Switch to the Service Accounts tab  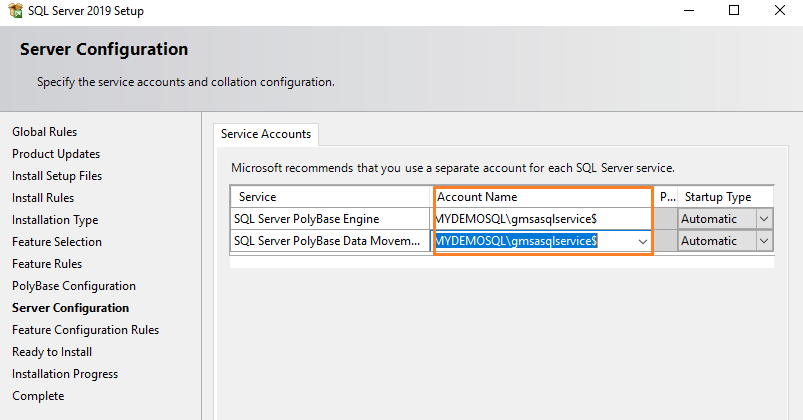[x=266, y=134]
